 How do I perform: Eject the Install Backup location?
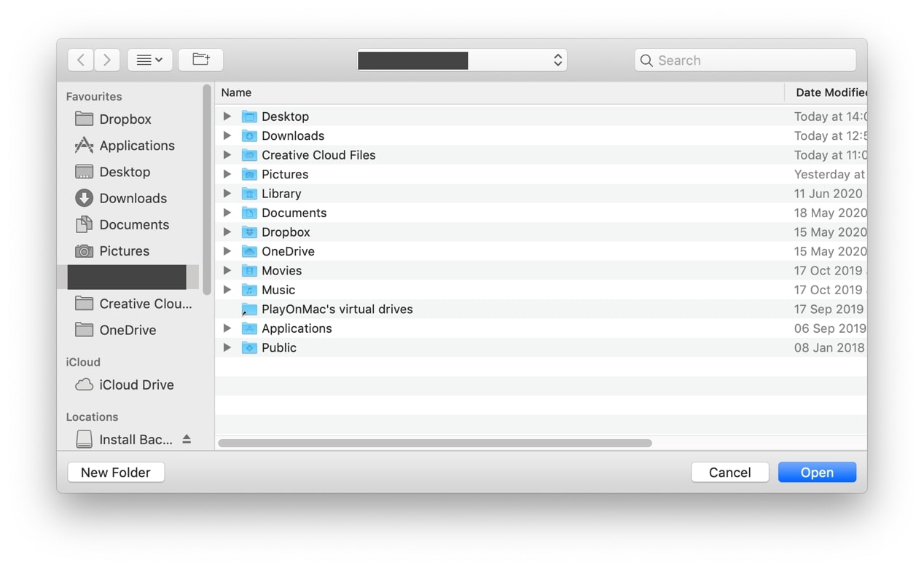187,439
